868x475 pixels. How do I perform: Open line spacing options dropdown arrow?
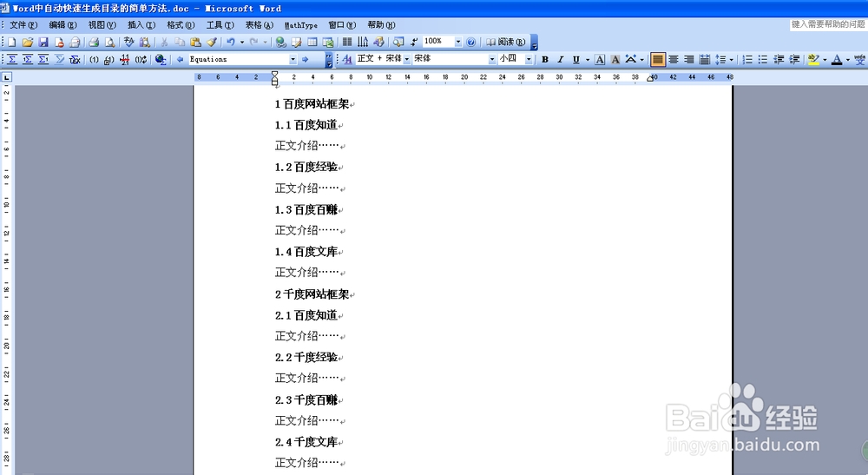point(731,59)
